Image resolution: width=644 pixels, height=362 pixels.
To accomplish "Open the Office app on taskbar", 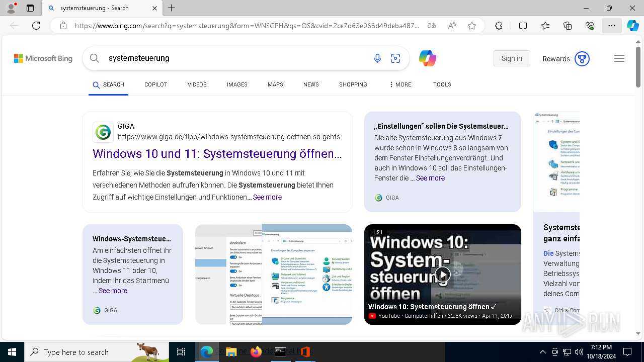I will (305, 352).
